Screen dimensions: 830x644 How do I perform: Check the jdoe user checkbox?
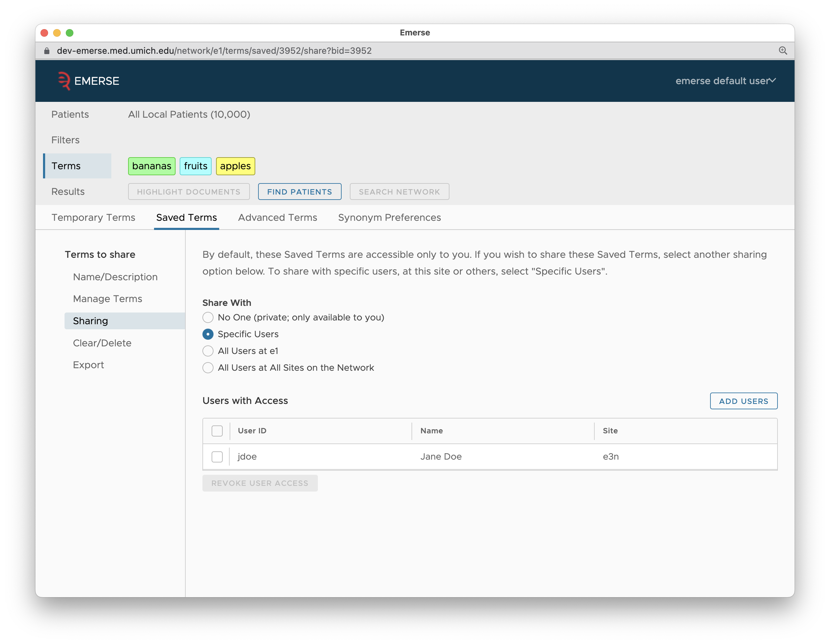217,456
